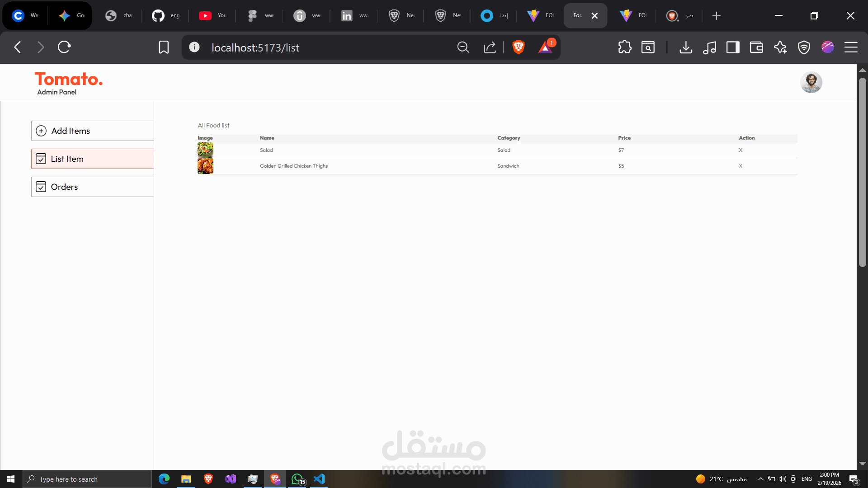The image size is (868, 488).
Task: Click the grilled chicken food thumbnail
Action: [x=205, y=166]
